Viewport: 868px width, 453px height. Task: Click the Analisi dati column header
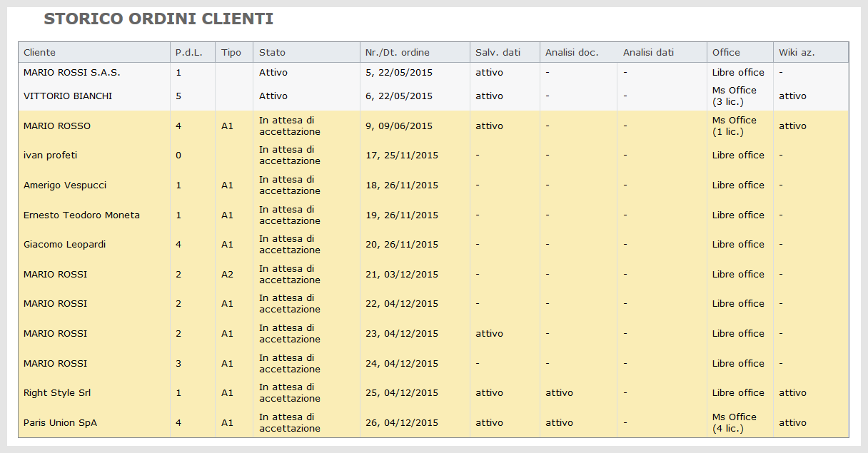pos(662,52)
